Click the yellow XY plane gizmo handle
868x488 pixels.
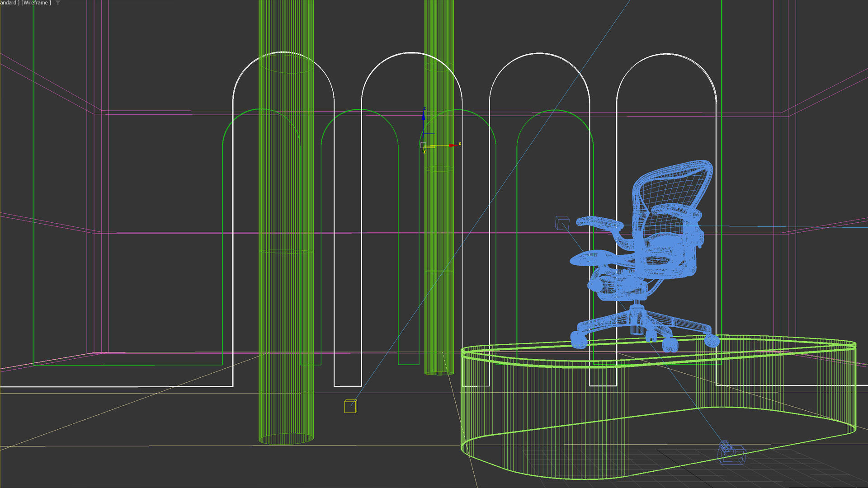430,146
